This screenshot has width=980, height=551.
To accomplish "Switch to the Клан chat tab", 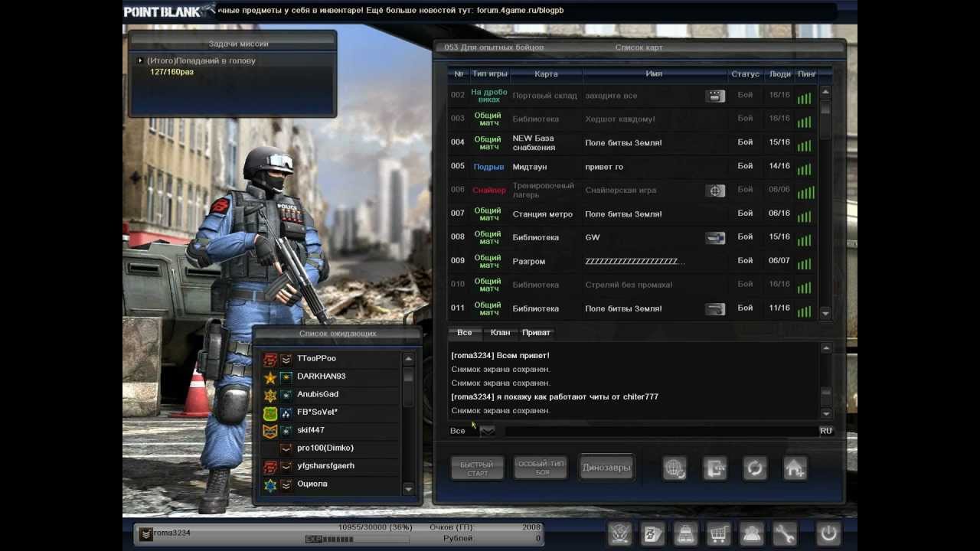I will click(x=500, y=333).
